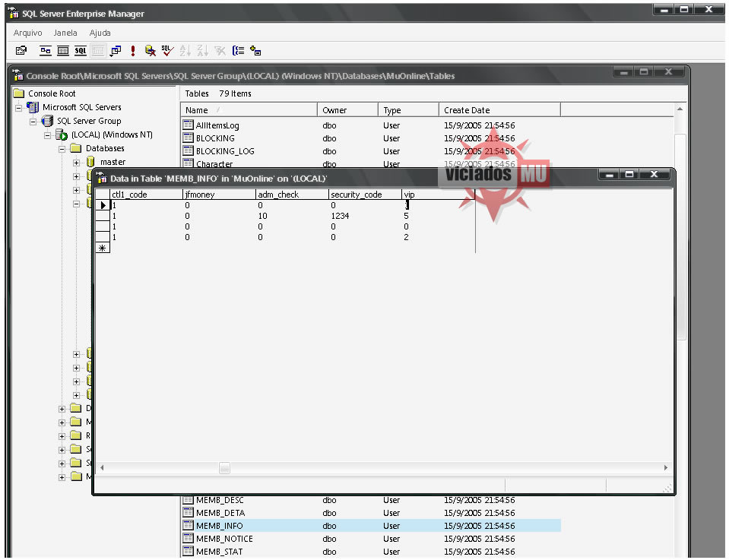Image resolution: width=729 pixels, height=560 pixels.
Task: Click the group by toolbar icon
Action: [x=238, y=51]
